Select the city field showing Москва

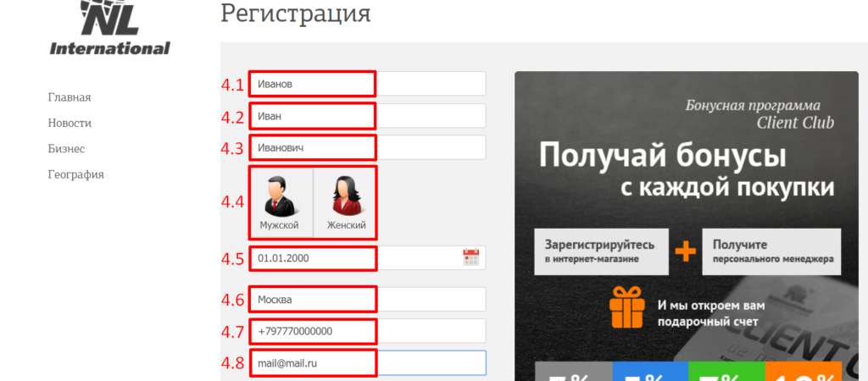pyautogui.click(x=368, y=300)
